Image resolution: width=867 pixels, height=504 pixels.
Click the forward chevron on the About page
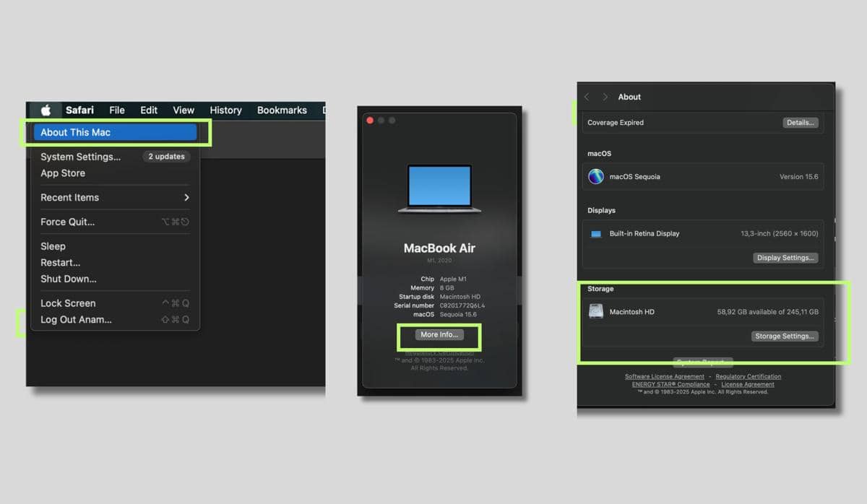(604, 96)
